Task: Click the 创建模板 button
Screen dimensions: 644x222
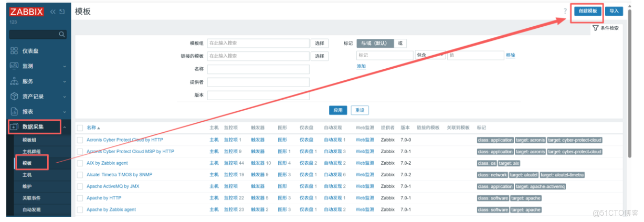Action: (x=588, y=11)
